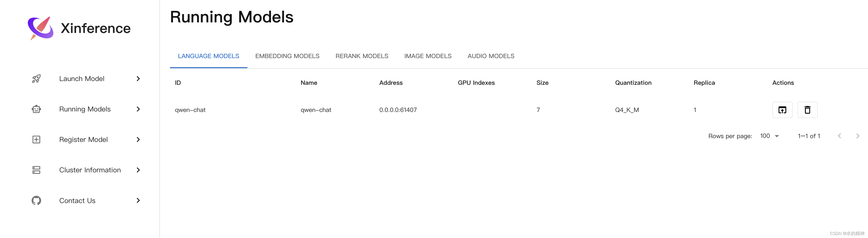Viewport: 868px width, 238px height.
Task: Switch to the EMBEDDING MODELS tab
Action: click(287, 56)
